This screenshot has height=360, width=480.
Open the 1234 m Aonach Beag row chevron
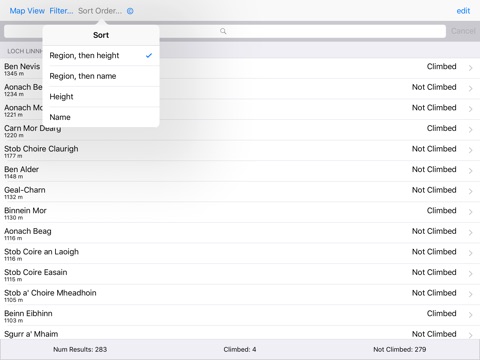470,89
